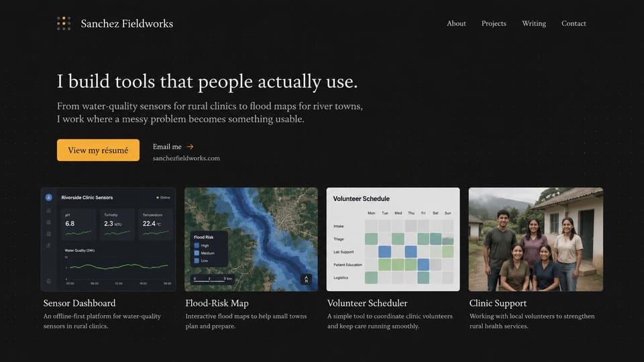Image resolution: width=644 pixels, height=362 pixels.
Task: Click the Email me link
Action: [x=167, y=147]
